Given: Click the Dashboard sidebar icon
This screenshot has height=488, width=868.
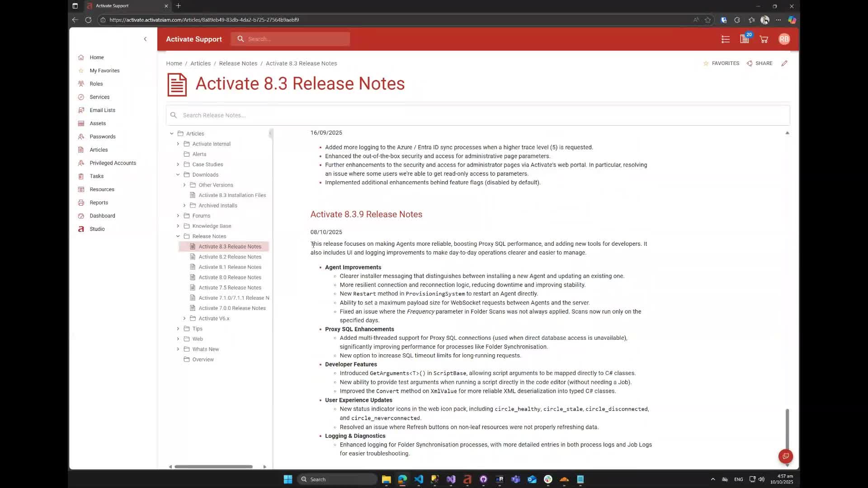Looking at the screenshot, I should [81, 216].
